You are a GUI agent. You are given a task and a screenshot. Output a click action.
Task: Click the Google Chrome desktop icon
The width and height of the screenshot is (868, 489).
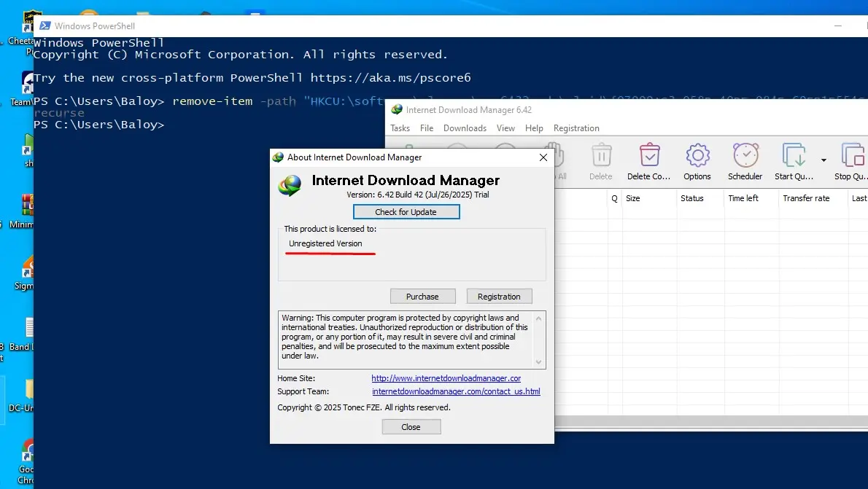click(28, 451)
